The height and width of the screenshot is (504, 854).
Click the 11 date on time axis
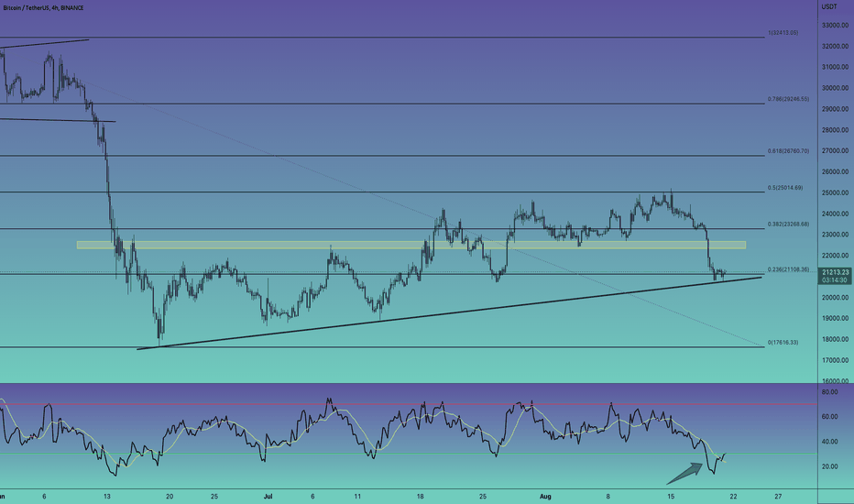point(357,497)
